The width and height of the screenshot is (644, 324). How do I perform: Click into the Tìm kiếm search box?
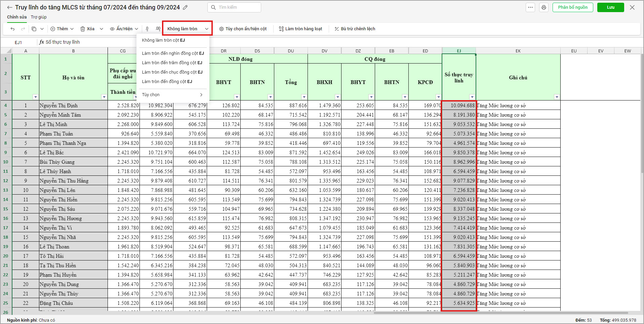(x=234, y=7)
